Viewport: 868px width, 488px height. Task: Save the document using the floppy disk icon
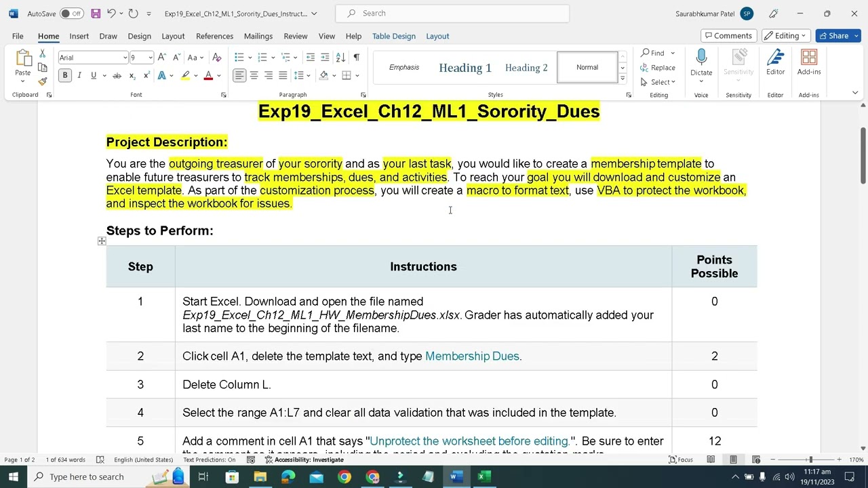[x=96, y=14]
